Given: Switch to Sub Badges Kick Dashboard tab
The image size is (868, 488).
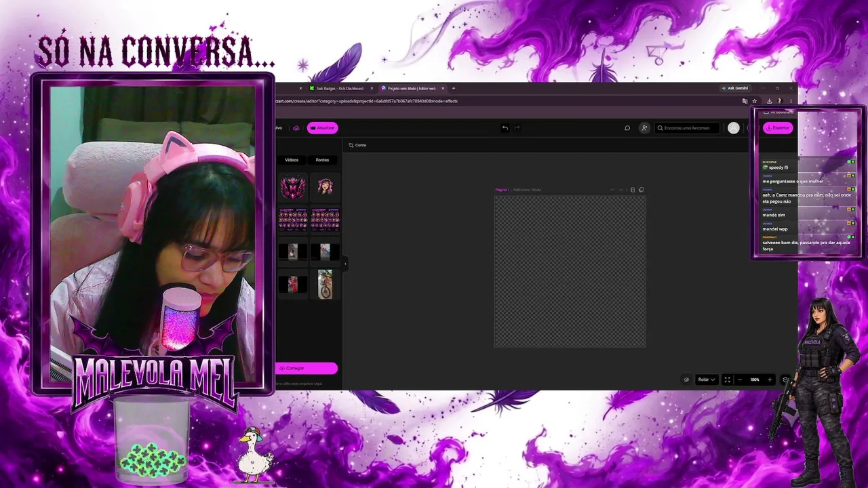Looking at the screenshot, I should 340,88.
